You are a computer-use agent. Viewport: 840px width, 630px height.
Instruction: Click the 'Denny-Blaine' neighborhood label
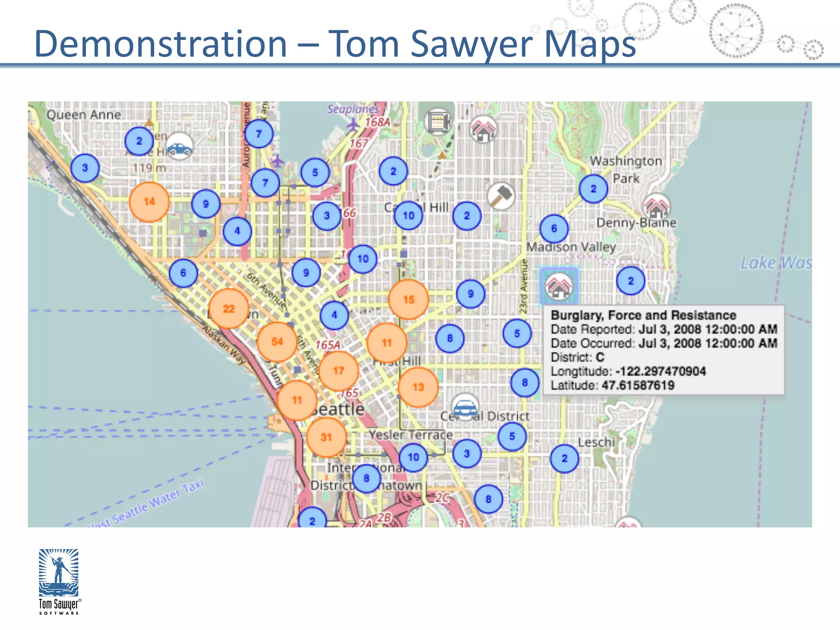pyautogui.click(x=636, y=223)
